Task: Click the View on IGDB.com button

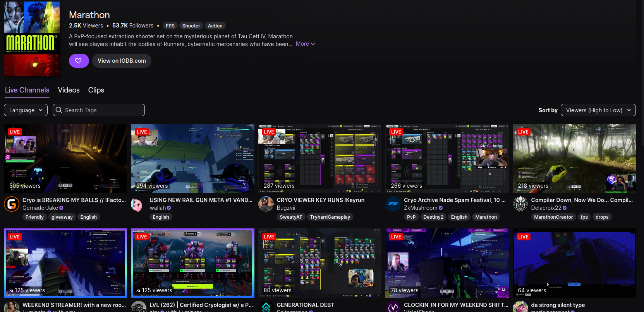Action: click(x=122, y=61)
